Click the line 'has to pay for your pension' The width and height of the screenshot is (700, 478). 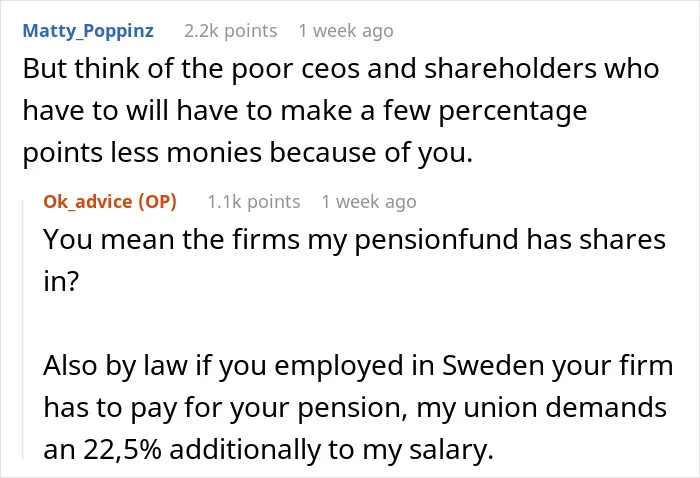point(355,407)
